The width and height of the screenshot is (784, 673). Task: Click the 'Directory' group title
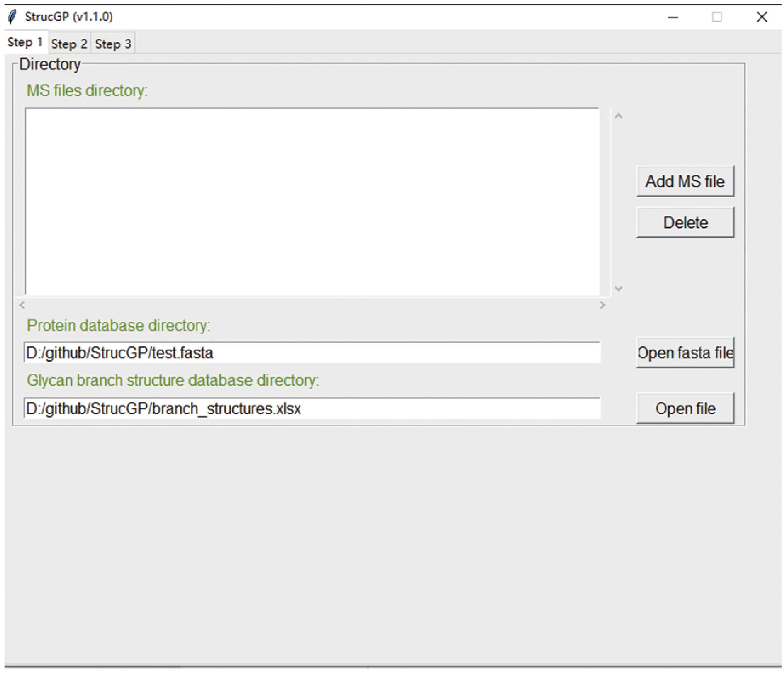(50, 65)
